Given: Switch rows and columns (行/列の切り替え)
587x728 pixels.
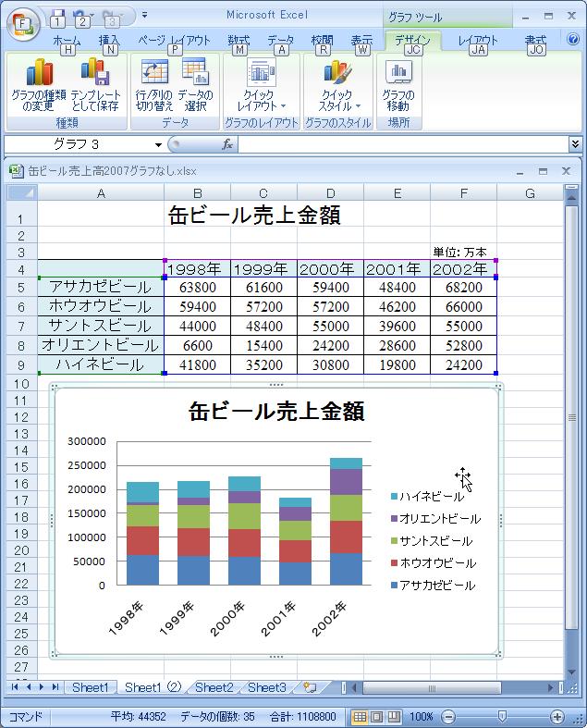Looking at the screenshot, I should click(154, 85).
